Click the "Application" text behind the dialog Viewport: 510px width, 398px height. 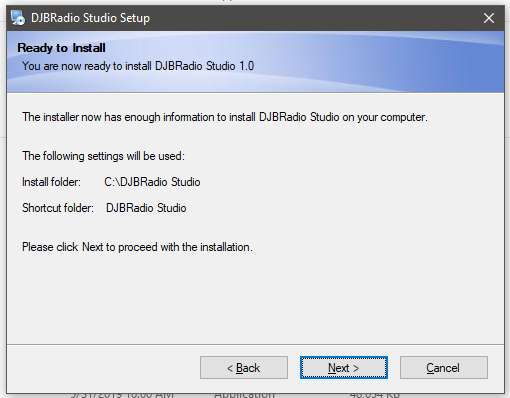tap(244, 395)
